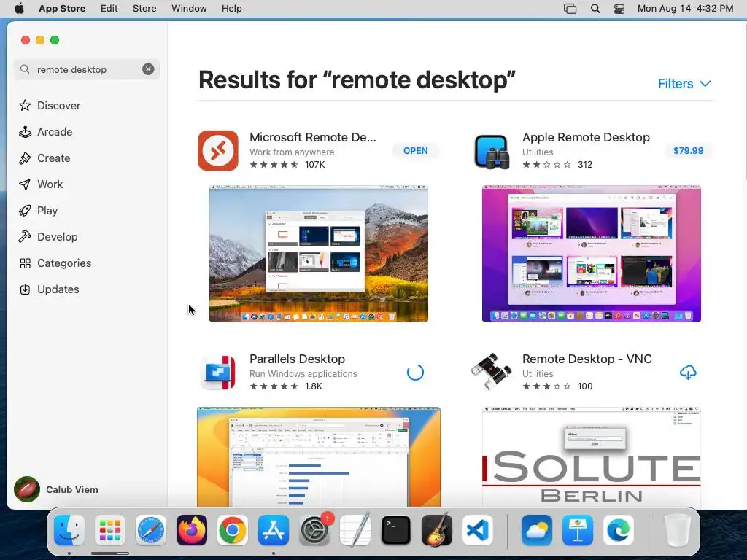Open TextEdit from the Dock
Screen dimensions: 747x560
[355, 530]
